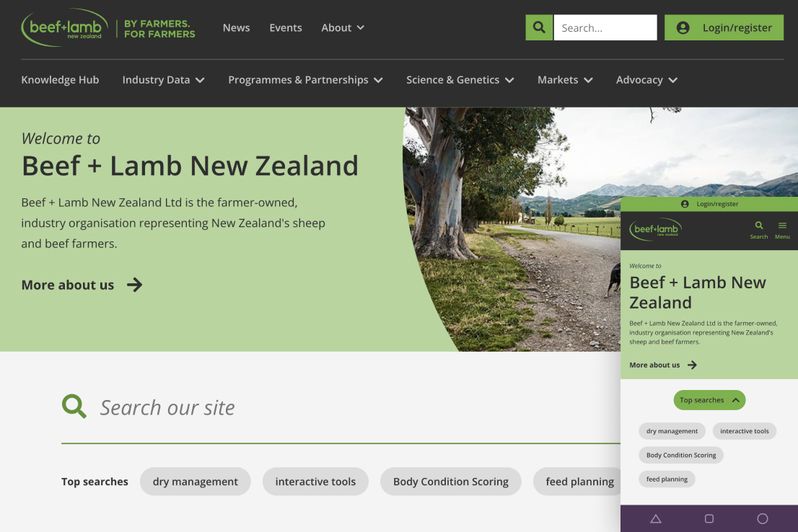Click the large green magnifier beside Search our site
Screen dimensions: 798x532
[x=74, y=407]
